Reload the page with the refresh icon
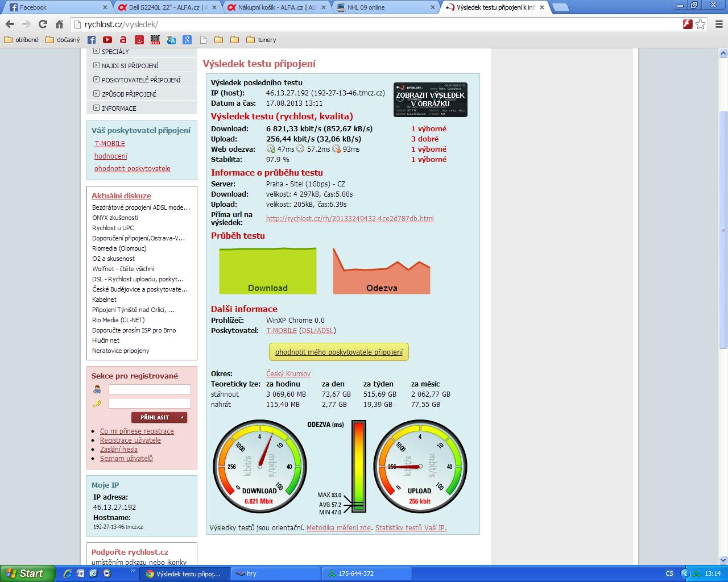This screenshot has width=728, height=582. click(43, 24)
